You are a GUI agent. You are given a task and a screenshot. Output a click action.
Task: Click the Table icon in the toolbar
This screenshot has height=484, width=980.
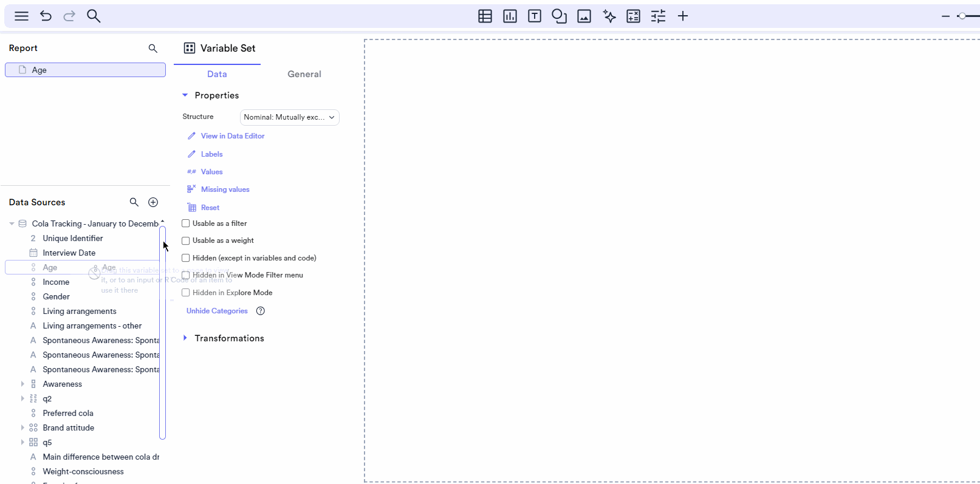[485, 16]
